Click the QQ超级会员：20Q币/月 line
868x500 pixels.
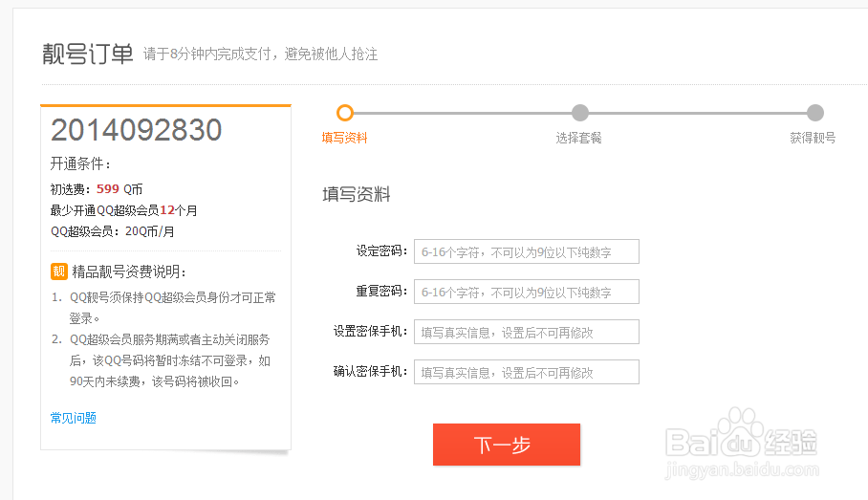click(113, 231)
